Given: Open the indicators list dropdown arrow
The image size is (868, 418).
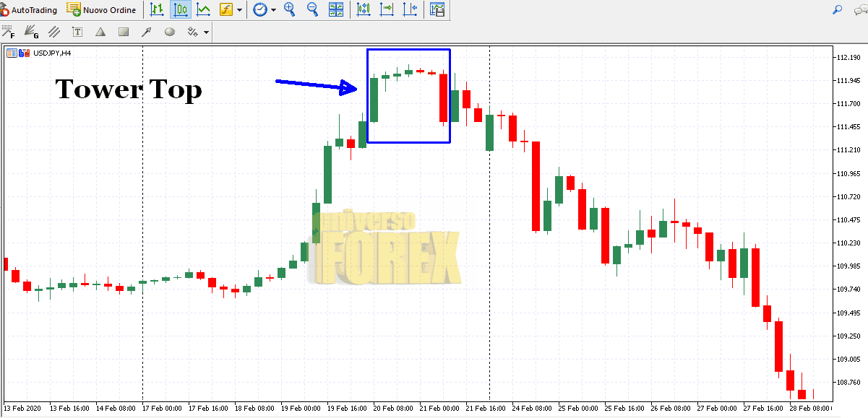Looking at the screenshot, I should point(238,10).
